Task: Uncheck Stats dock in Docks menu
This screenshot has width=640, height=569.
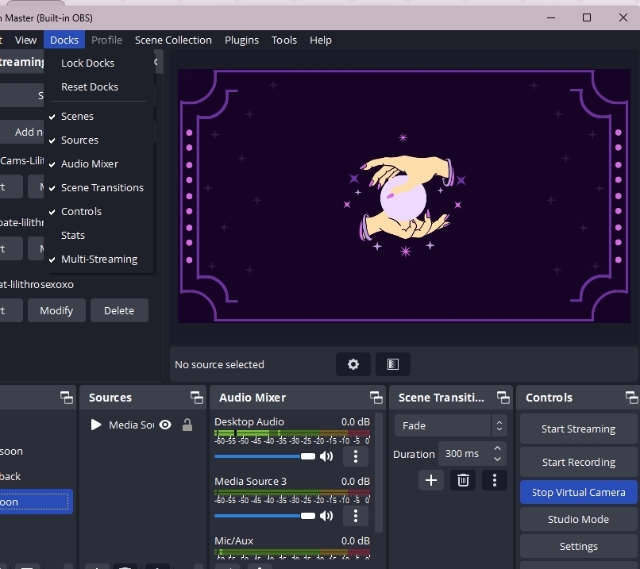Action: 73,236
